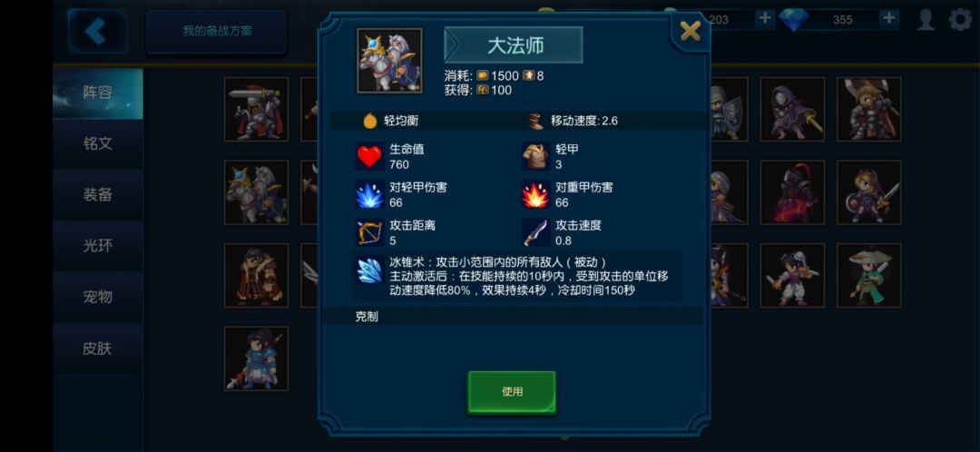Open the player profile icon
The height and width of the screenshot is (452, 980).
[926, 19]
